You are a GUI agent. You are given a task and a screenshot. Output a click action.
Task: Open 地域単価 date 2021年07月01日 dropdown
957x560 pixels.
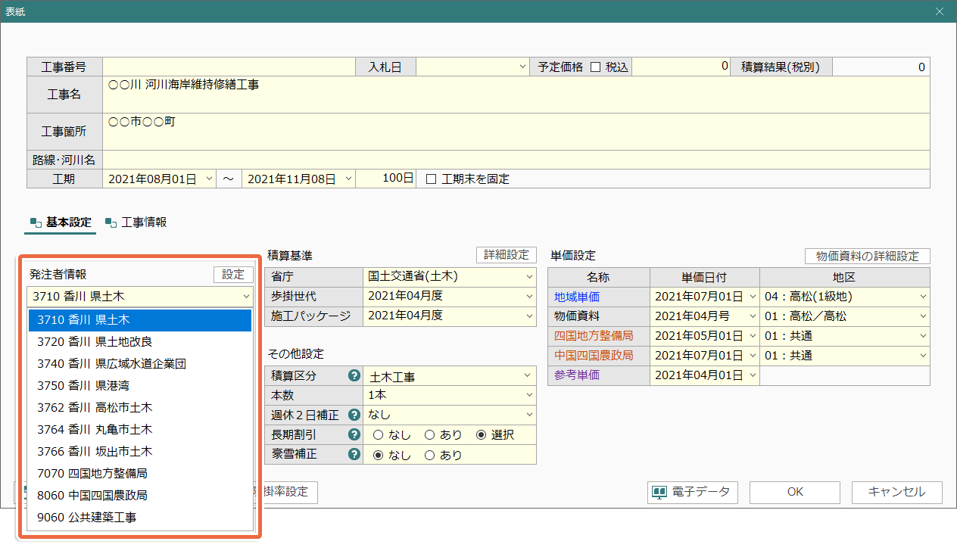coord(752,297)
